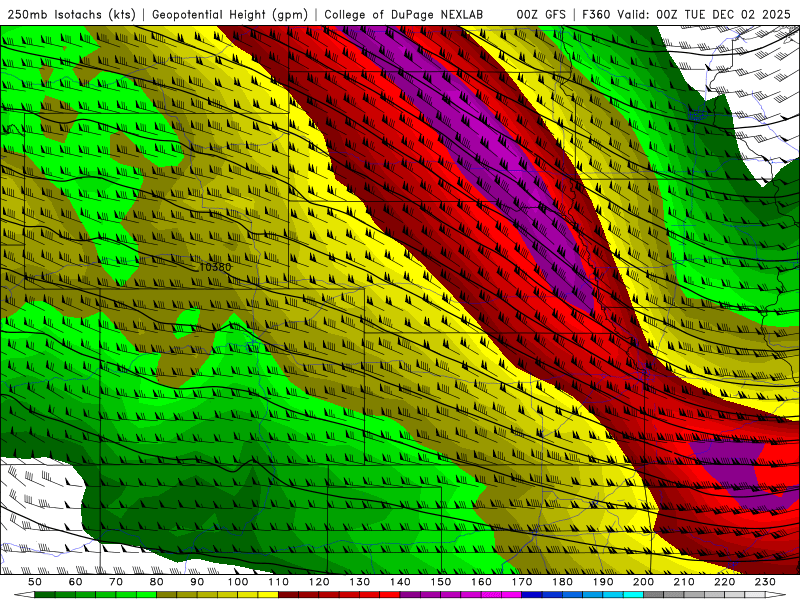Click the legend value '90'
The height and width of the screenshot is (600, 800).
pos(197,582)
